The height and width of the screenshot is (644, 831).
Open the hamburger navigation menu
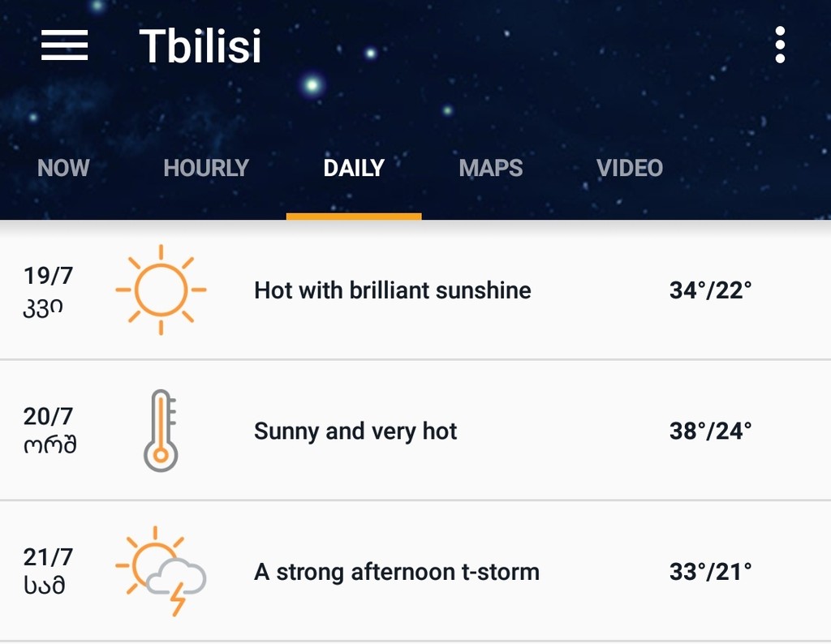click(x=64, y=45)
